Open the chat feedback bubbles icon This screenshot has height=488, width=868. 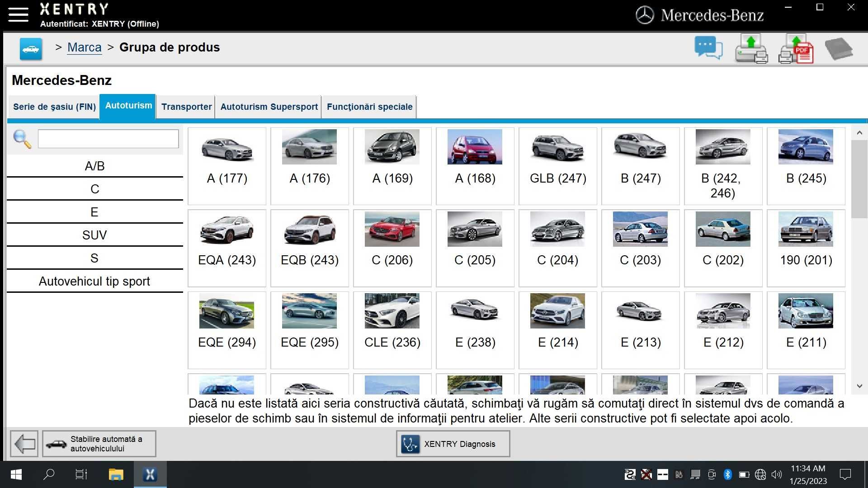[708, 47]
